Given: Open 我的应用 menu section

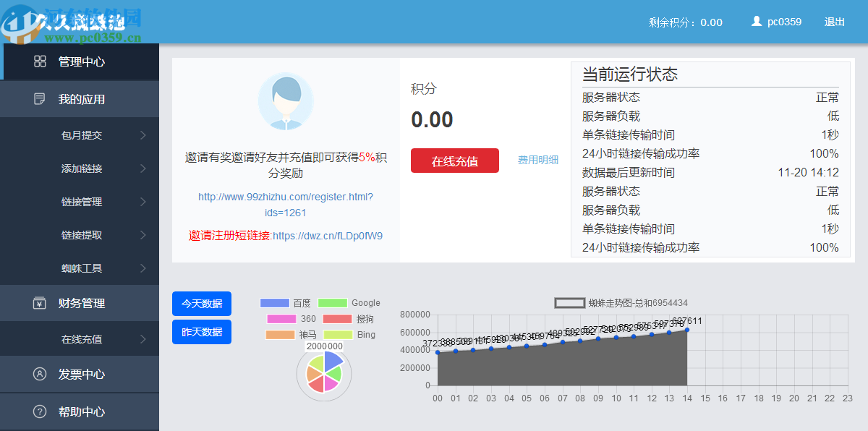Looking at the screenshot, I should (x=80, y=99).
